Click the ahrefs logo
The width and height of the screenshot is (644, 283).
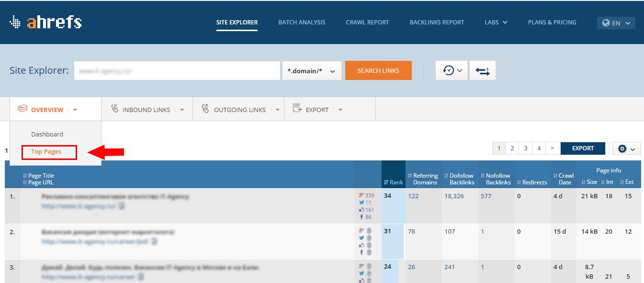click(45, 22)
